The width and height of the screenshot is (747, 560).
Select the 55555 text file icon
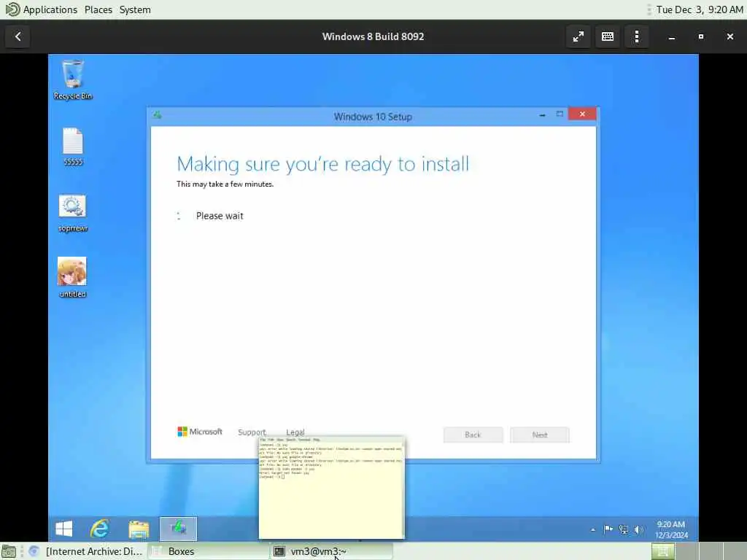click(x=73, y=147)
